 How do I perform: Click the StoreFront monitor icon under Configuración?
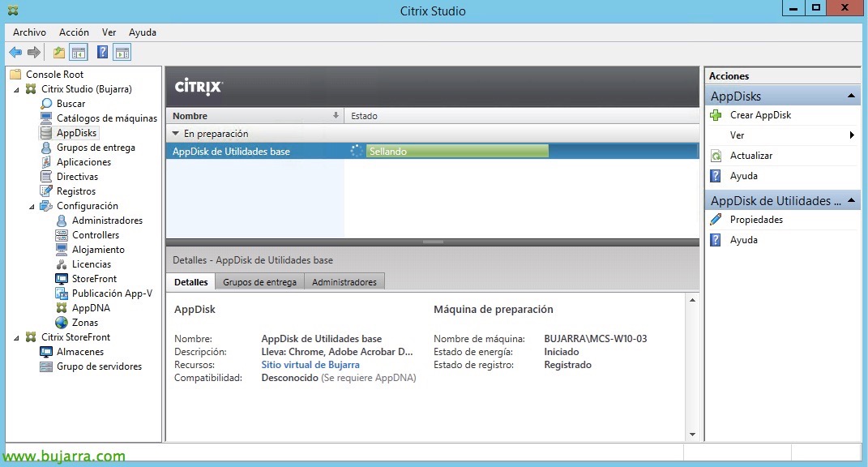(62, 279)
